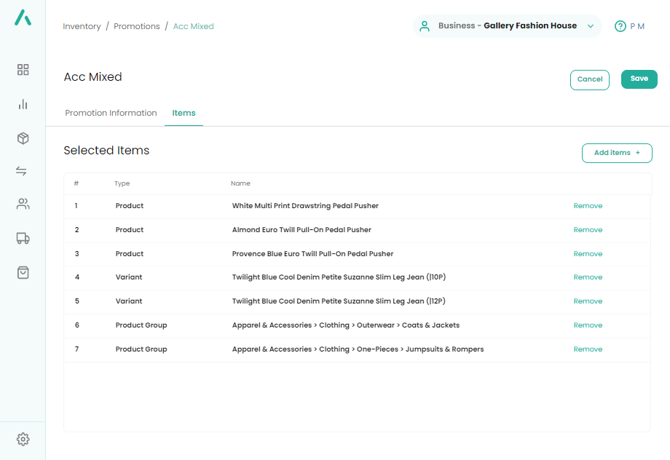
Task: Open the analytics bar chart icon
Action: (23, 104)
